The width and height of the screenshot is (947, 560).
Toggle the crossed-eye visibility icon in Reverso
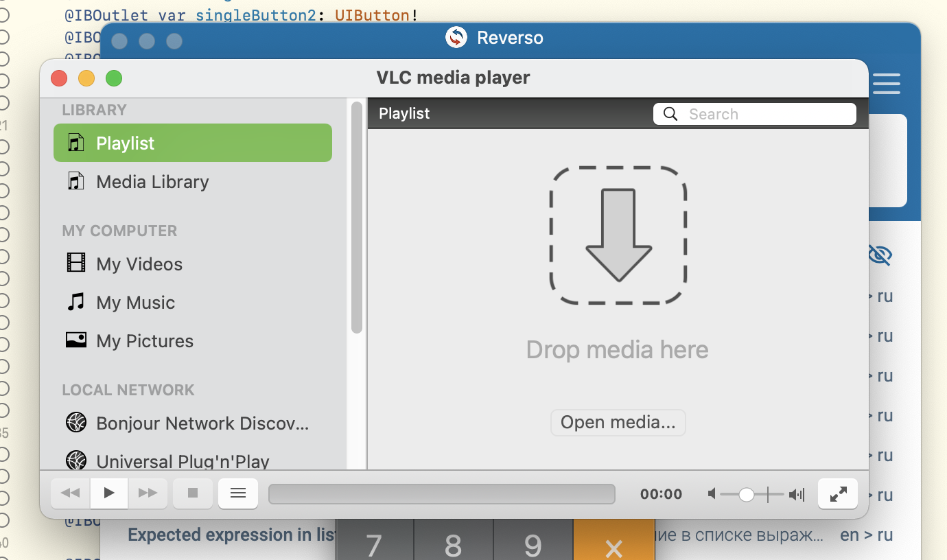point(880,255)
